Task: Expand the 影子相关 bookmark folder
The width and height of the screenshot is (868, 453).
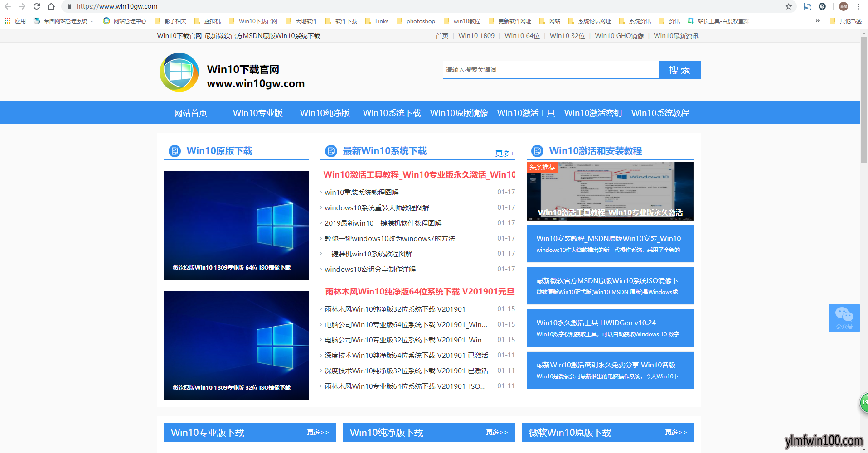Action: click(x=170, y=21)
